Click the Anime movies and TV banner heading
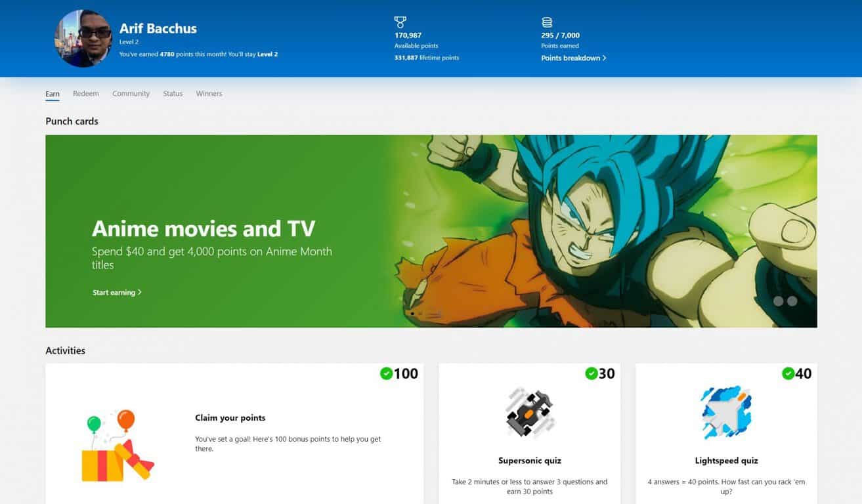 coord(204,228)
